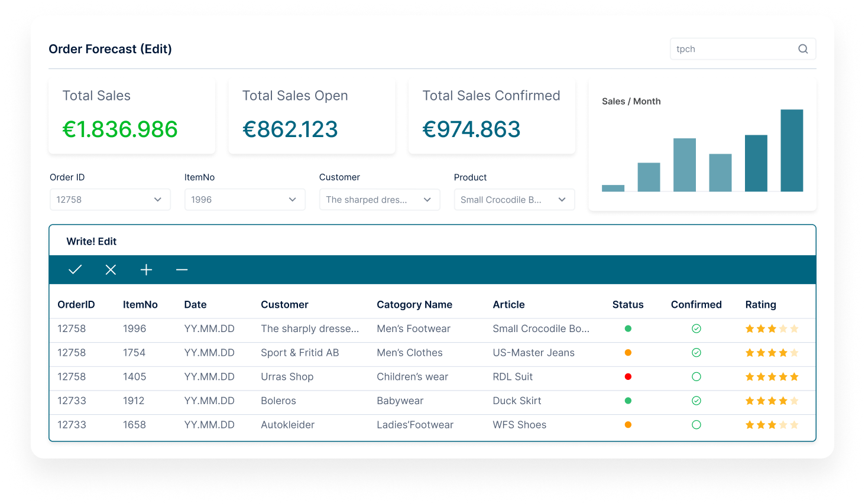Set a five-star rating on the Duck Skirt row

coord(795,401)
